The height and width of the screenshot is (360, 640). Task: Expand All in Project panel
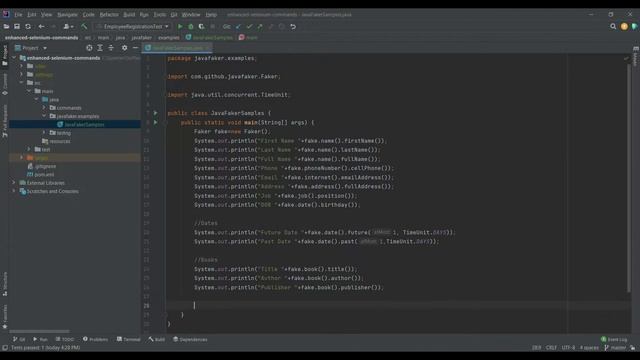point(100,48)
